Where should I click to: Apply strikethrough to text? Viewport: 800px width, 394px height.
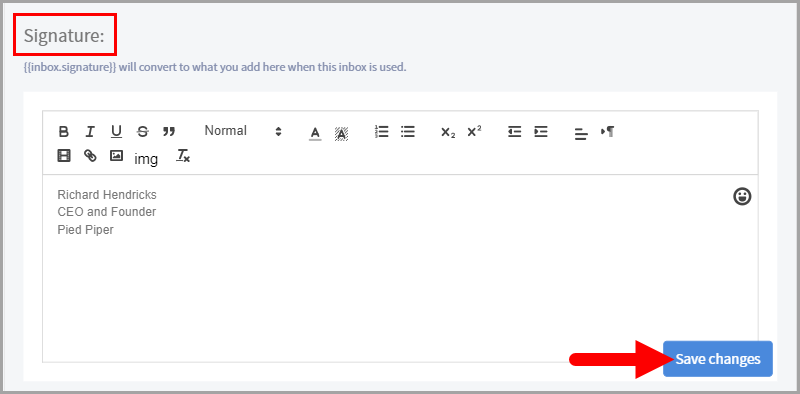143,132
